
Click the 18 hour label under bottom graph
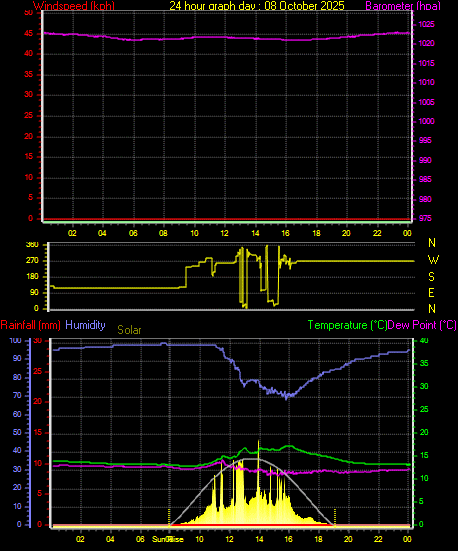(x=318, y=539)
